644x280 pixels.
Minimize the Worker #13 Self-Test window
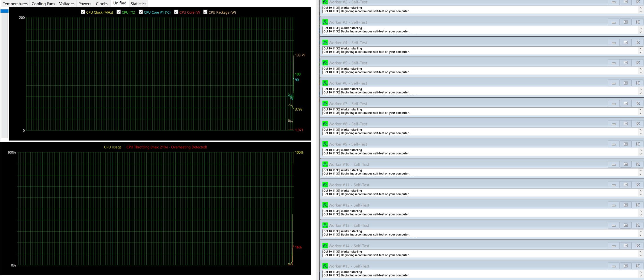(x=614, y=225)
